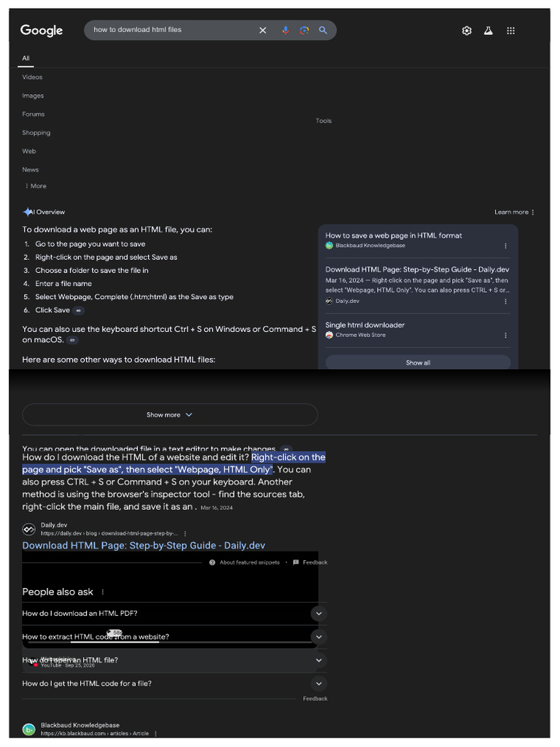Open the Google apps grid icon

tap(510, 31)
